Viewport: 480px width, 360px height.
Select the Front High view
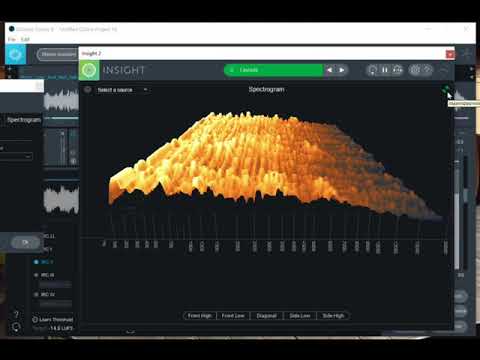click(x=200, y=316)
